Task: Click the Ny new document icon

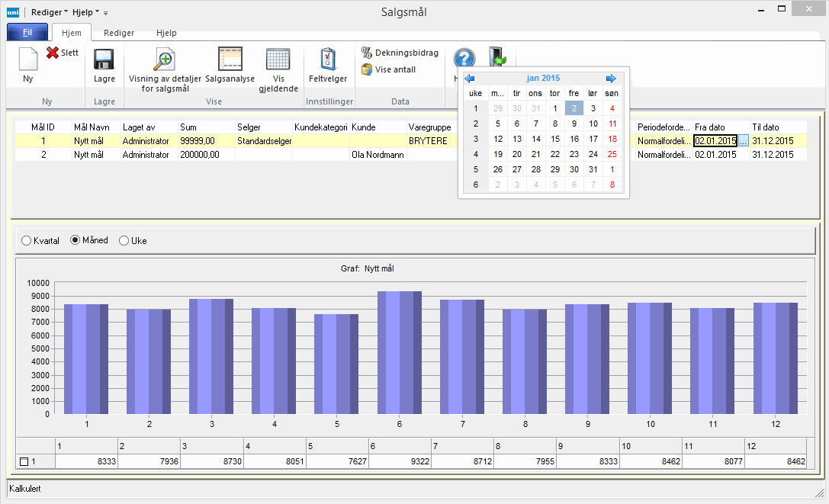Action: 27,60
